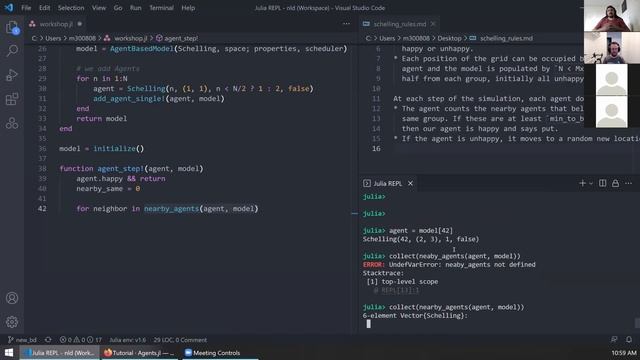This screenshot has width=640, height=360.
Task: Click Desktop in schelling_rules.md breadcrumb
Action: click(x=449, y=38)
